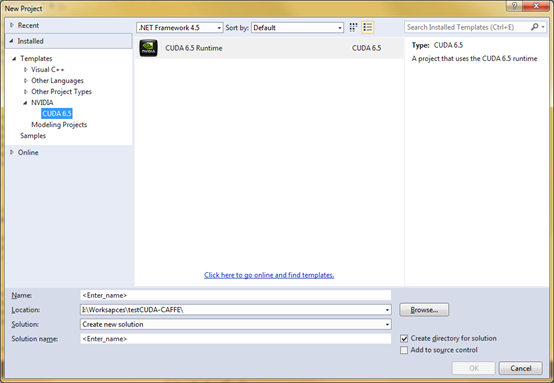Click the NVIDIA CUDA 6.5 Runtime template icon

click(148, 48)
